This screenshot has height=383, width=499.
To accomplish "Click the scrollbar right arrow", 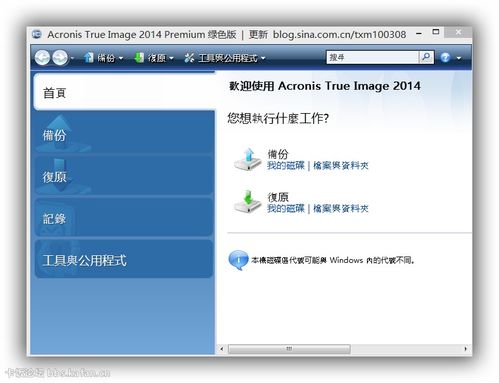I will tap(465, 349).
